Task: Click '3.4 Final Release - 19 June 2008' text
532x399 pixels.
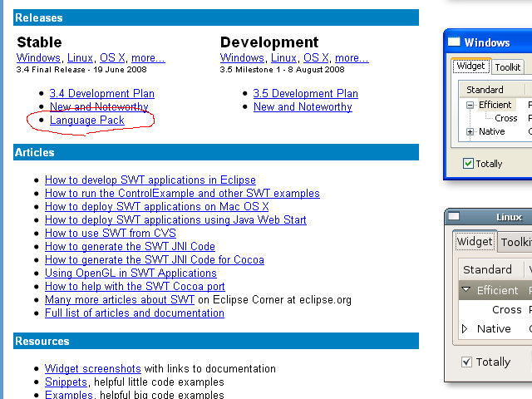Action: click(x=81, y=70)
